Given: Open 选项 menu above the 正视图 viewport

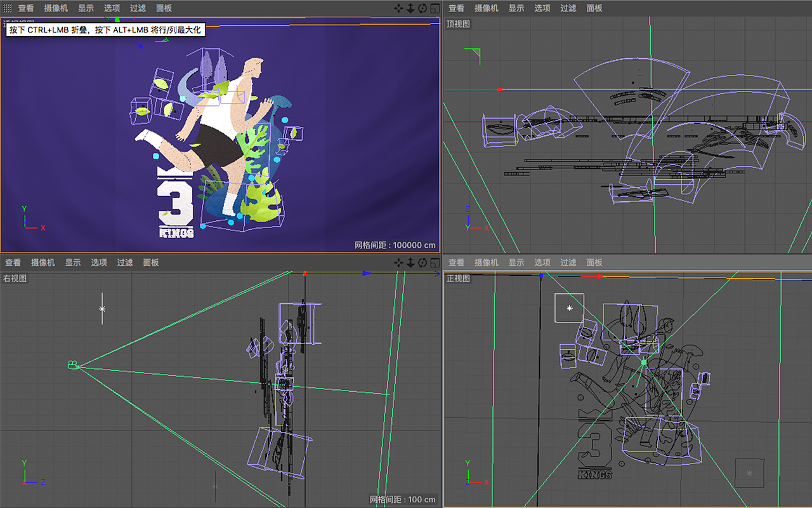Looking at the screenshot, I should click(542, 262).
